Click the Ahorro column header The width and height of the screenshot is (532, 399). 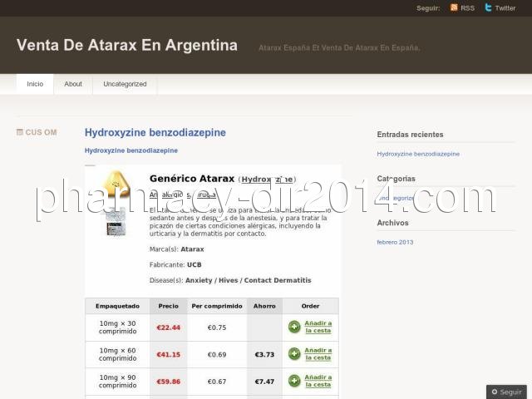pos(264,306)
